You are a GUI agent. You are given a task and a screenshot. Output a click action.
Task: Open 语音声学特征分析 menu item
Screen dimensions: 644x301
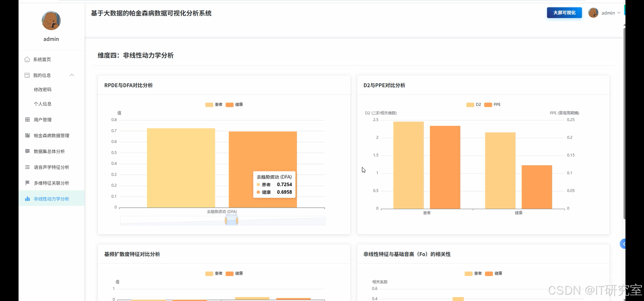point(52,167)
